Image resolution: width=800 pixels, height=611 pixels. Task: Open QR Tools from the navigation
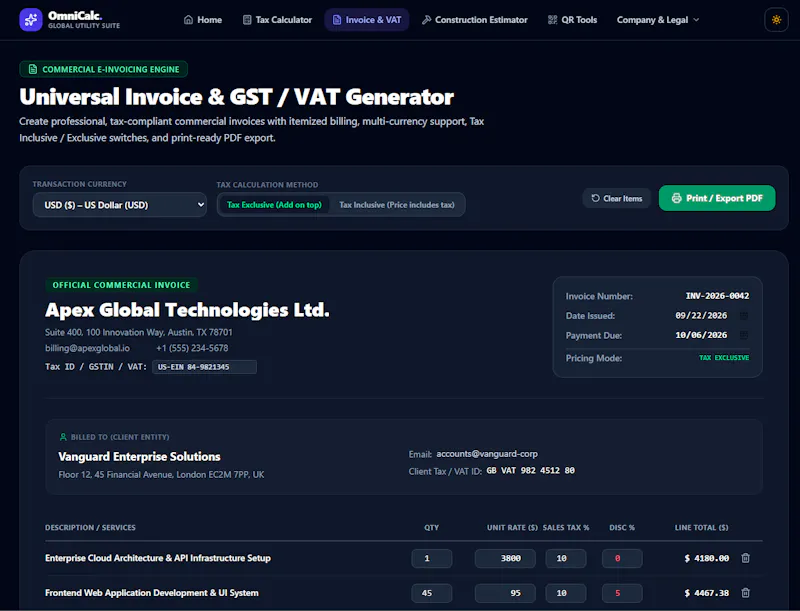[572, 20]
